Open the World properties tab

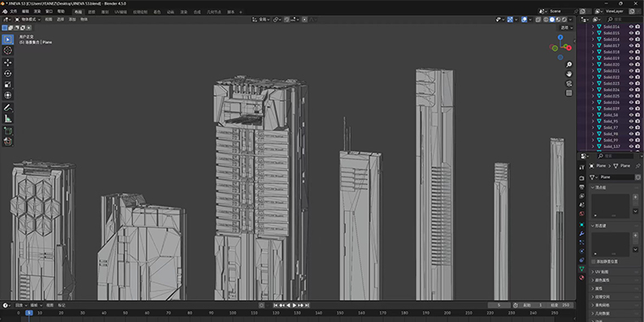(581, 214)
